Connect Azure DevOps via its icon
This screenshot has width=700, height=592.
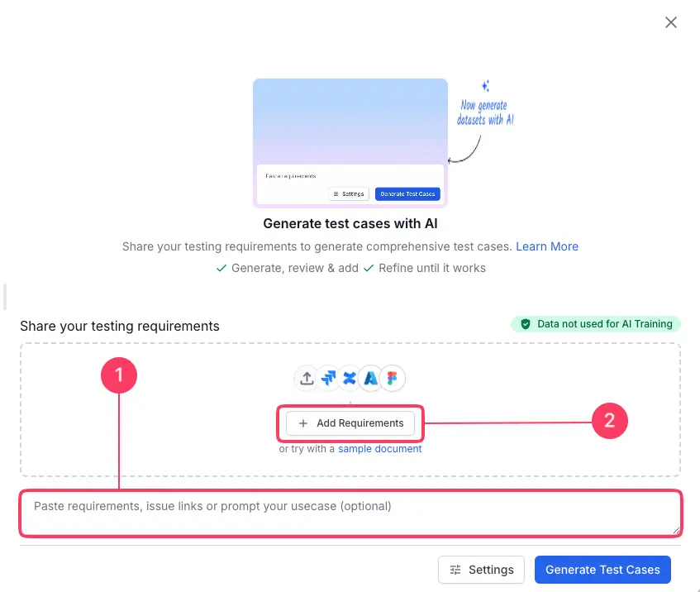(370, 378)
